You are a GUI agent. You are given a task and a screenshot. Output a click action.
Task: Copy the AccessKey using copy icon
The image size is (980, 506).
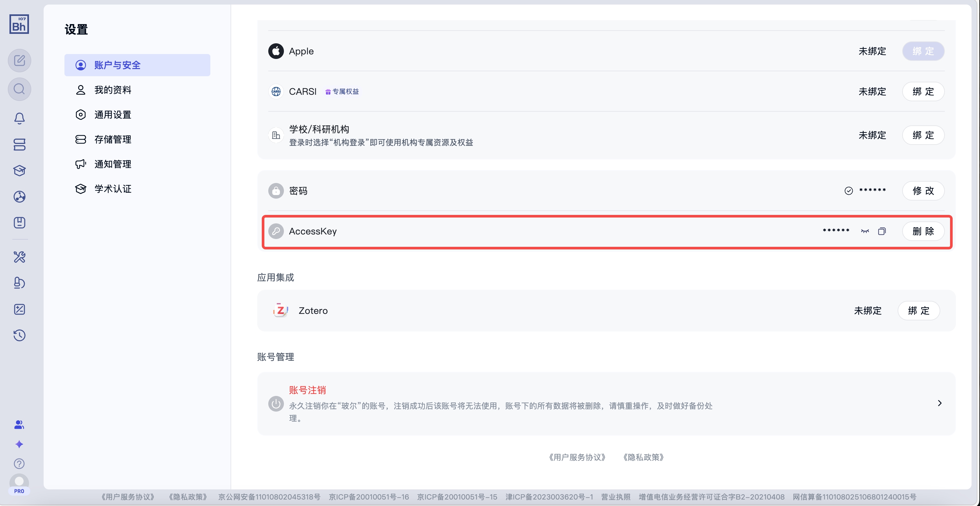882,231
